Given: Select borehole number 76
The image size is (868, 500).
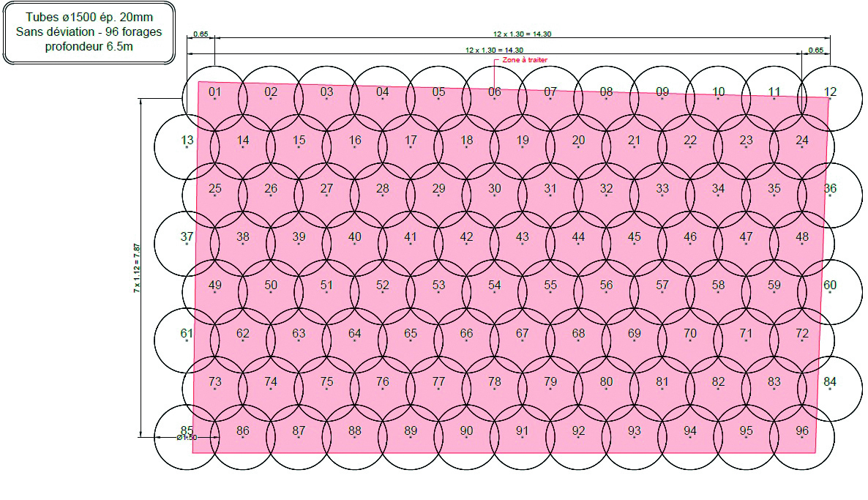Looking at the screenshot, I should tap(383, 381).
